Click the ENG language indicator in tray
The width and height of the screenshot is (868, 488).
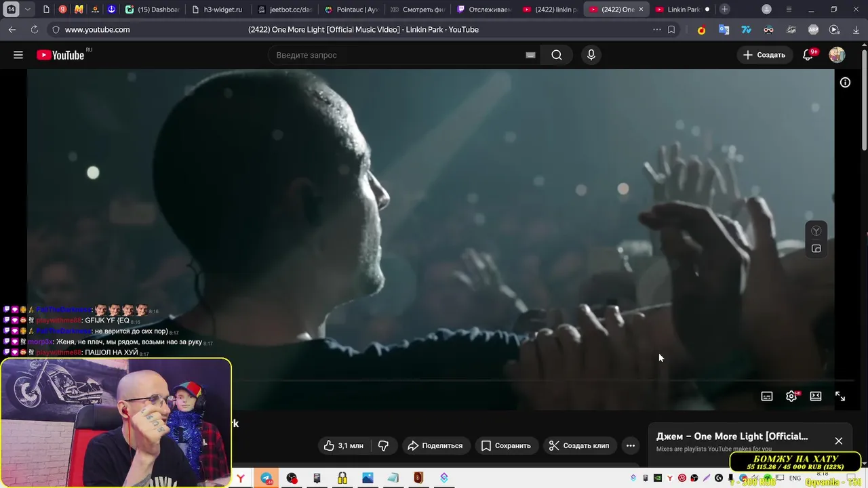[795, 479]
